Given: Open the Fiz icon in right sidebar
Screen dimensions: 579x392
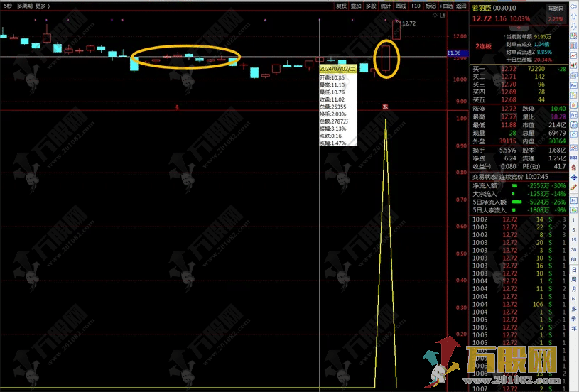Looking at the screenshot, I should [x=574, y=116].
